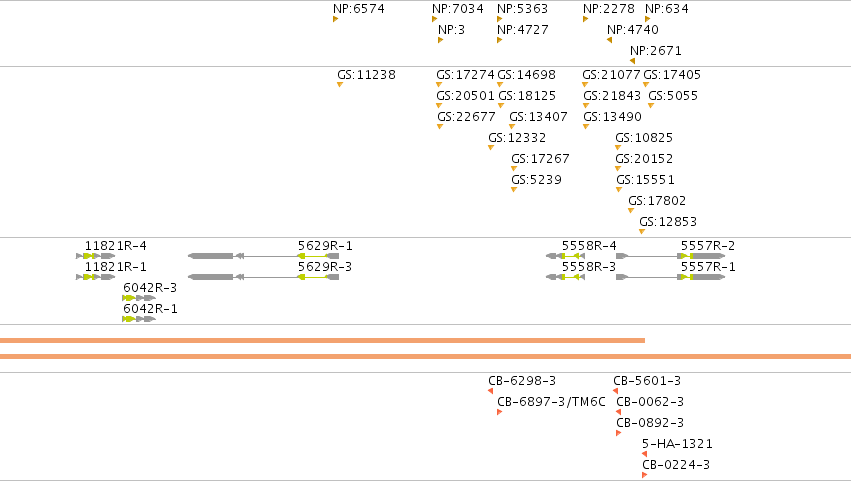Select GS:5055 label
This screenshot has height=481, width=851.
point(673,96)
